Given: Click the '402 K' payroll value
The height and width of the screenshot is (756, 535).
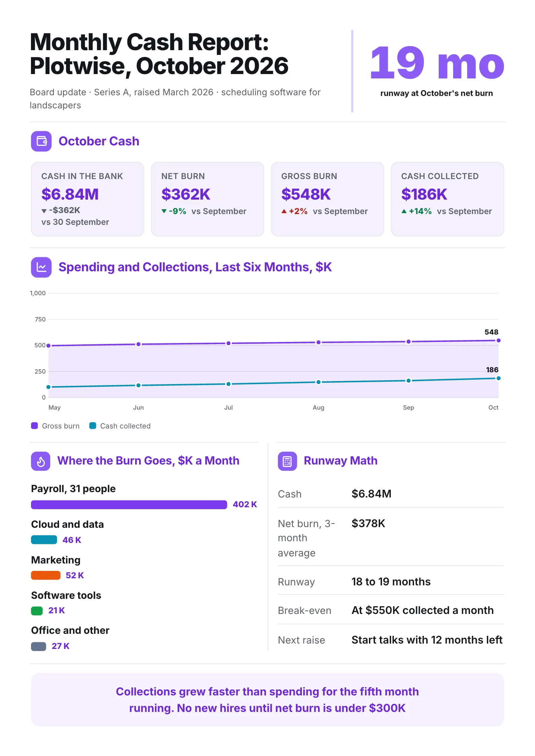Looking at the screenshot, I should point(245,504).
